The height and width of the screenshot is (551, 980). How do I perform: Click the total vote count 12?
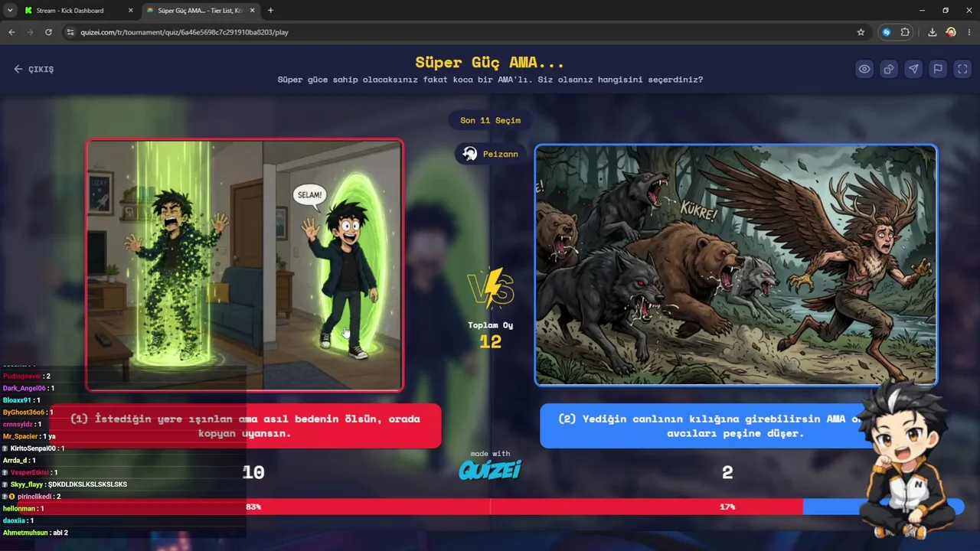click(x=490, y=342)
